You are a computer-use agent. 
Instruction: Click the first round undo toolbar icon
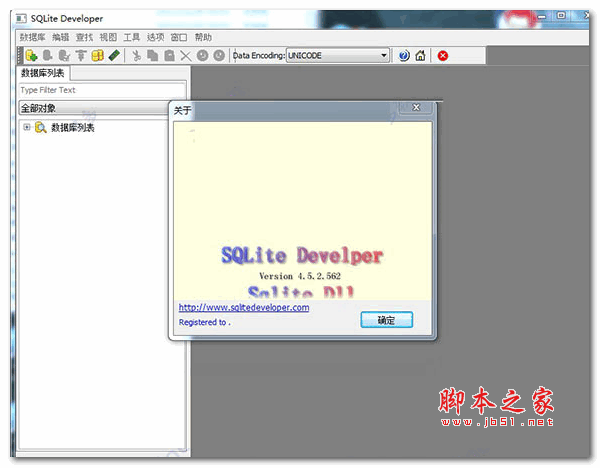(x=202, y=56)
